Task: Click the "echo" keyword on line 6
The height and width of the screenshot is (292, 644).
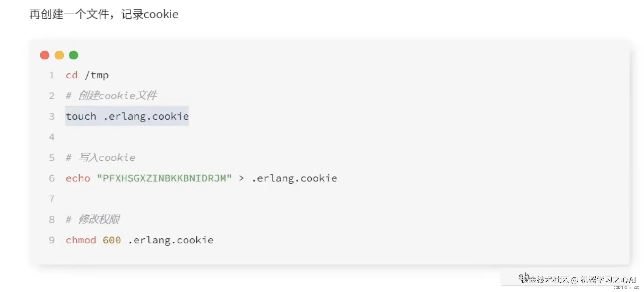Action: 78,178
